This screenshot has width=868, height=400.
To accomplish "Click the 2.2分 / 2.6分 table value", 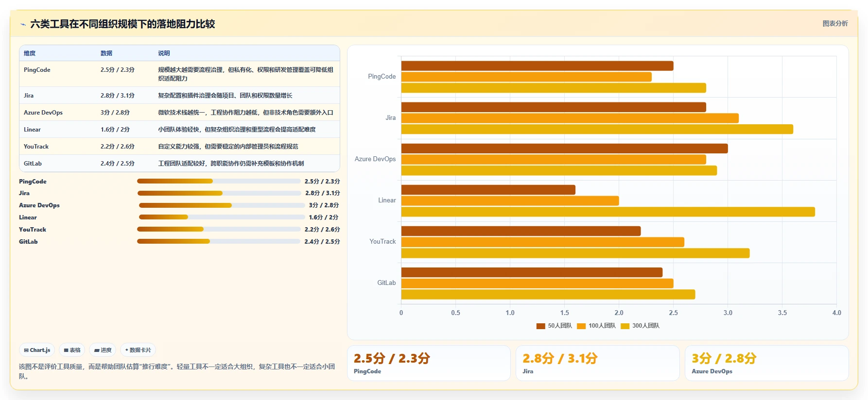I will click(118, 147).
